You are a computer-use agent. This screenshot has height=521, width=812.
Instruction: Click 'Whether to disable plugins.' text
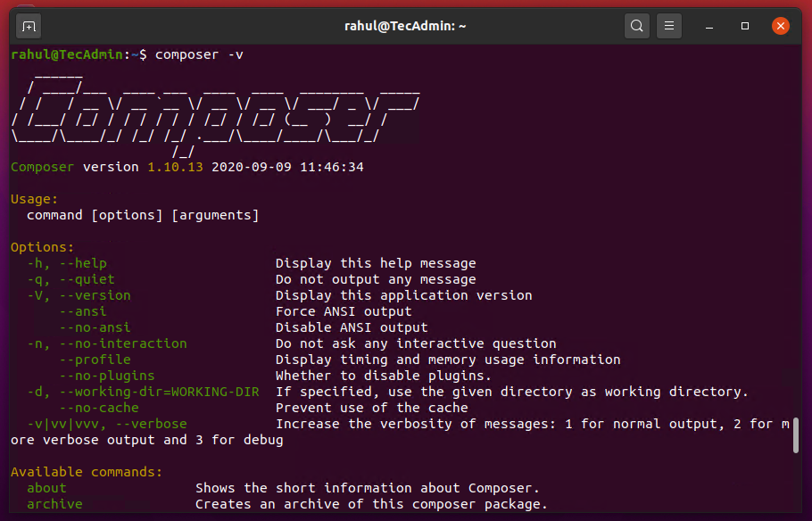384,376
